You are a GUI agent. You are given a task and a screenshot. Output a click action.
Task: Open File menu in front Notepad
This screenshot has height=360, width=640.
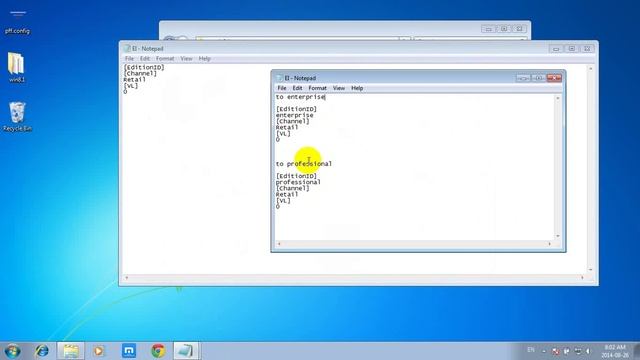pos(282,88)
